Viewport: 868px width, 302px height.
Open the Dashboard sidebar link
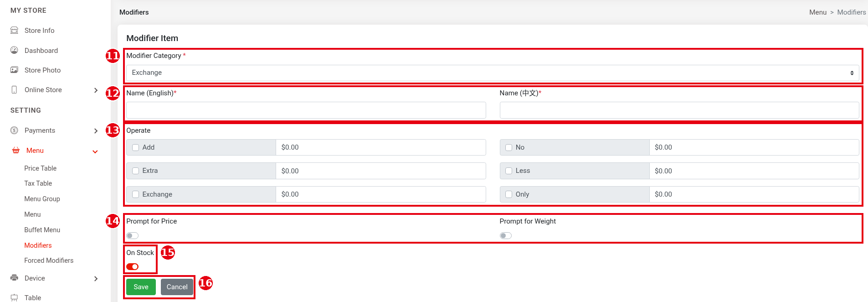pos(41,51)
